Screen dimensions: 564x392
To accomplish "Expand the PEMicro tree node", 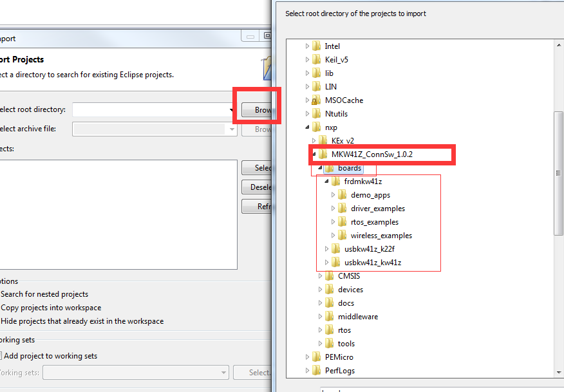I will (x=307, y=357).
